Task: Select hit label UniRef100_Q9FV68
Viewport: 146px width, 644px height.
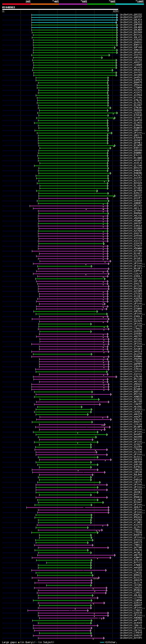Action: coord(131,47)
